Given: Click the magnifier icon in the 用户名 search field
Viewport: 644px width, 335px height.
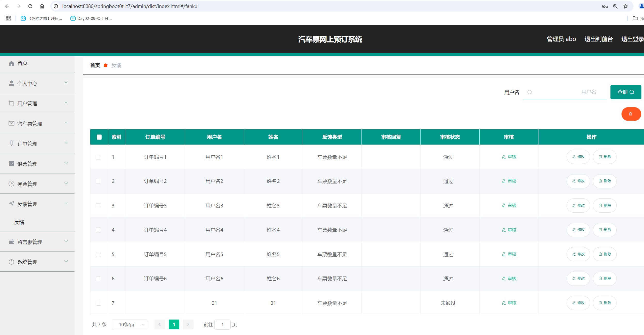Looking at the screenshot, I should click(x=529, y=92).
